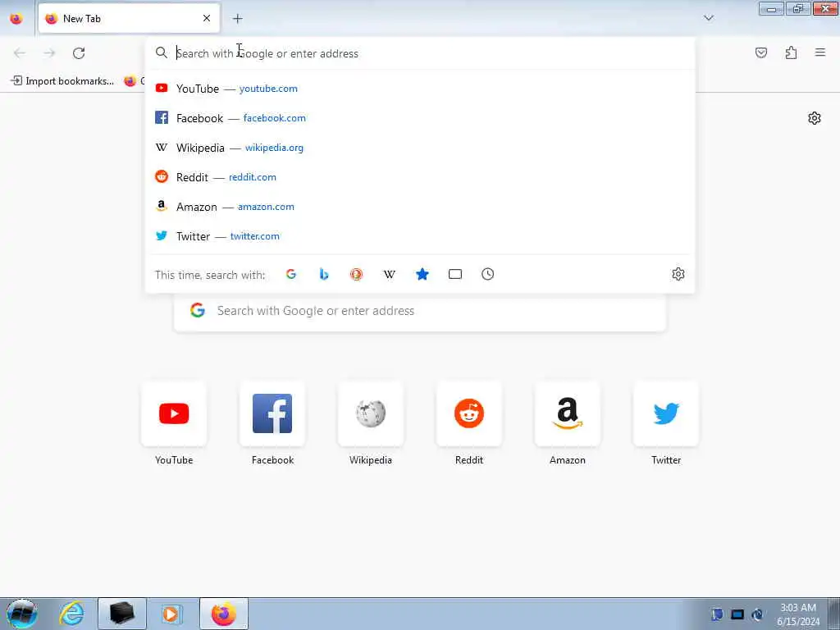
Task: Close the New Tab tab
Action: (x=207, y=18)
